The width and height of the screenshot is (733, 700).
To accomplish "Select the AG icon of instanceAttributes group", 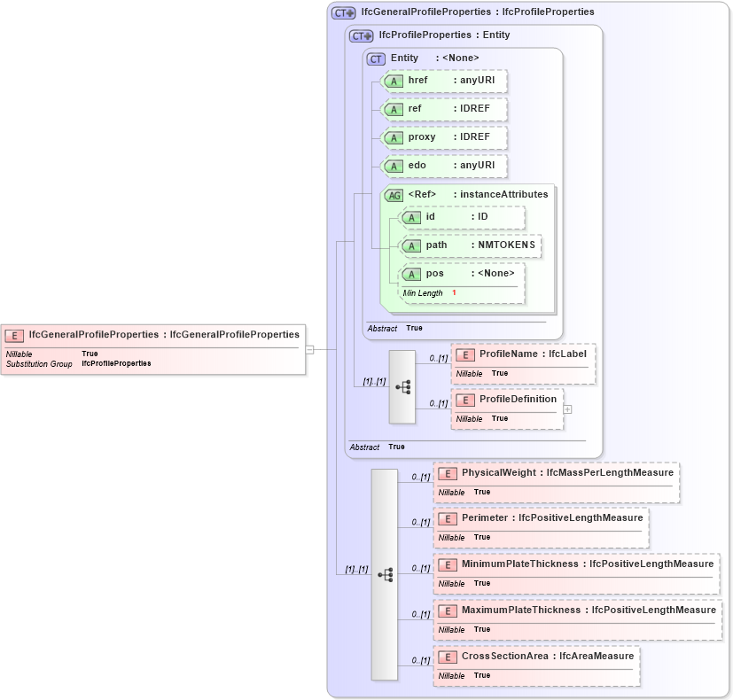I will [395, 195].
